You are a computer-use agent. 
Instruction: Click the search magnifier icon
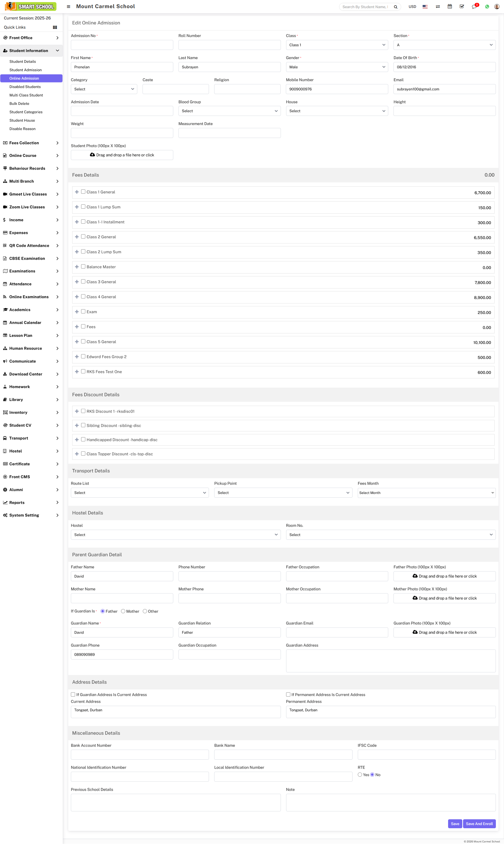(x=396, y=7)
